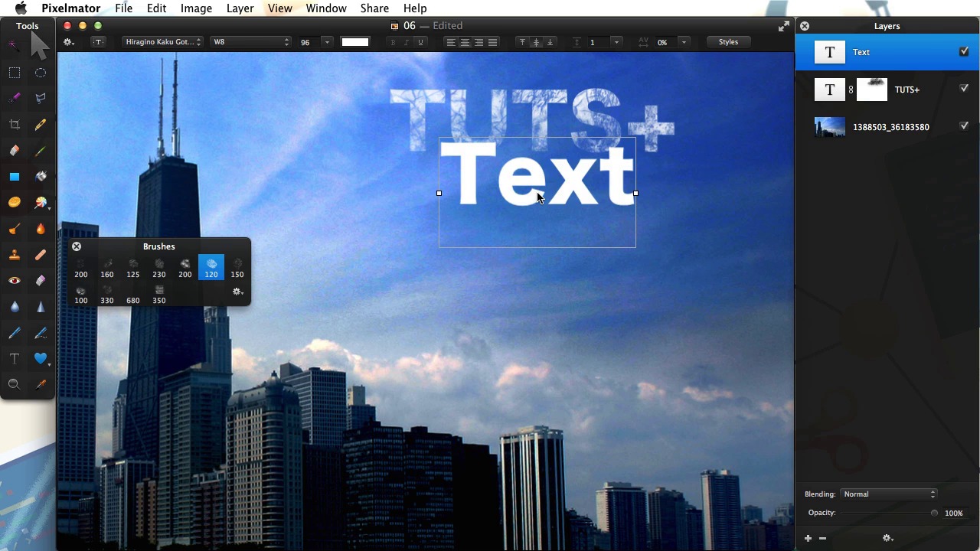Open the Share menu

[x=374, y=8]
